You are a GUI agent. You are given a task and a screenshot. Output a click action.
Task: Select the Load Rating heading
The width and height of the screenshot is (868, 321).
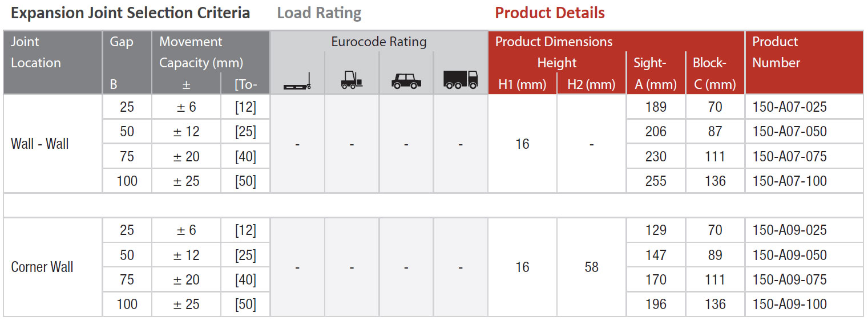click(x=319, y=13)
